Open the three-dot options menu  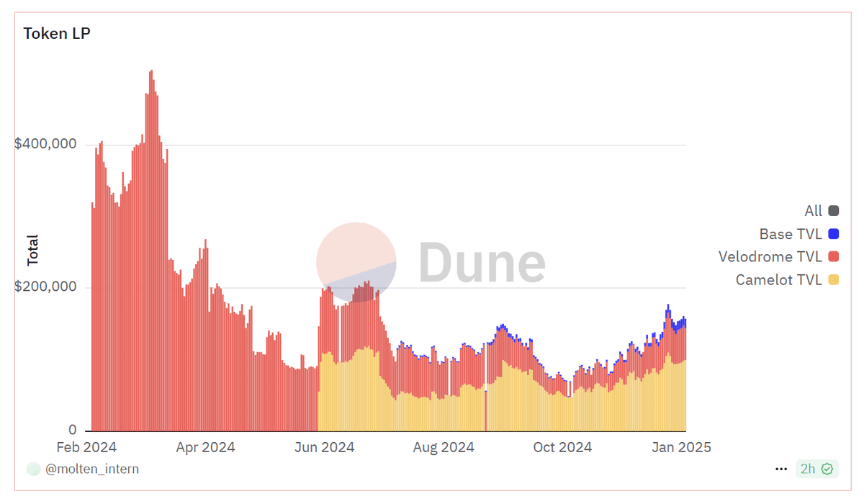[x=781, y=469]
